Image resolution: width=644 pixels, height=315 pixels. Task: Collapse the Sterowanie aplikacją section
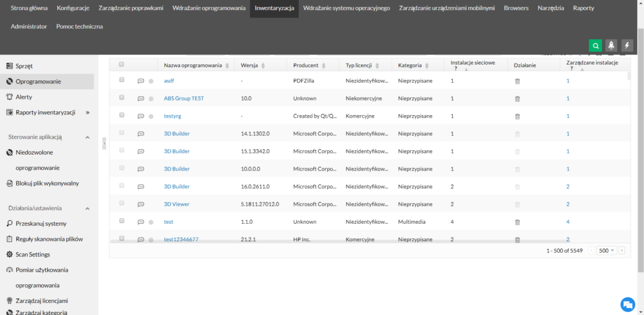pyautogui.click(x=87, y=137)
